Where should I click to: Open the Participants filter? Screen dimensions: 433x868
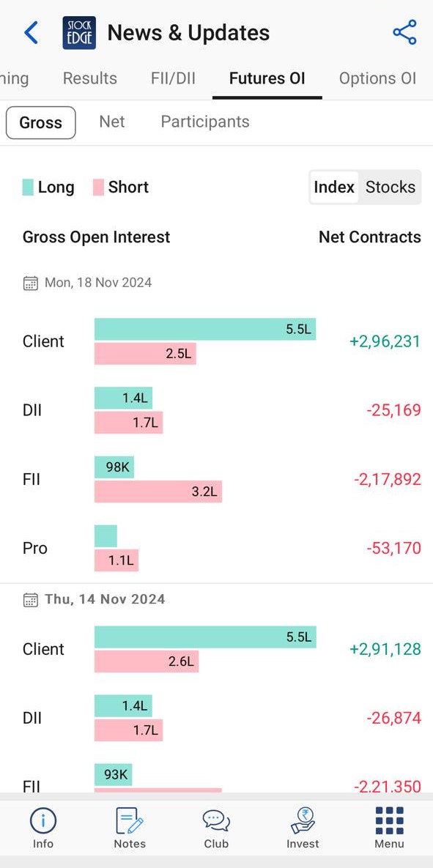204,122
